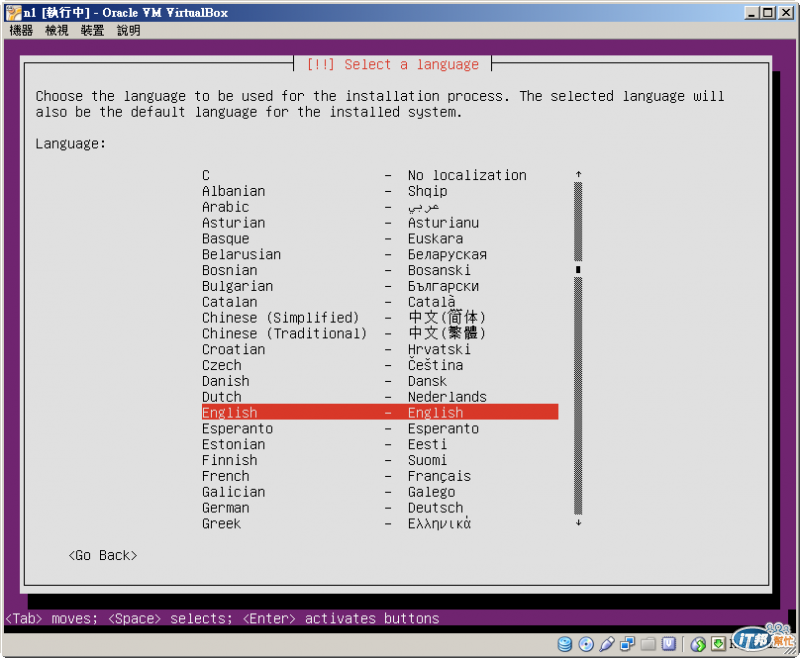Select Croatian in the language list
This screenshot has width=800, height=658.
[380, 349]
